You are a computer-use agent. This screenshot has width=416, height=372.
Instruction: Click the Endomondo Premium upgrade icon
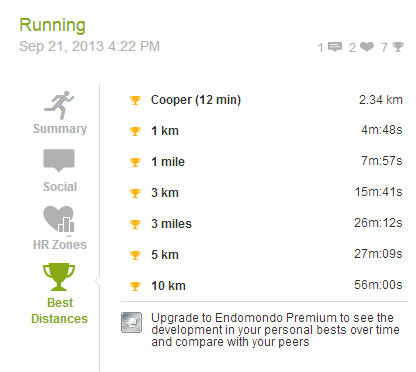click(x=131, y=322)
